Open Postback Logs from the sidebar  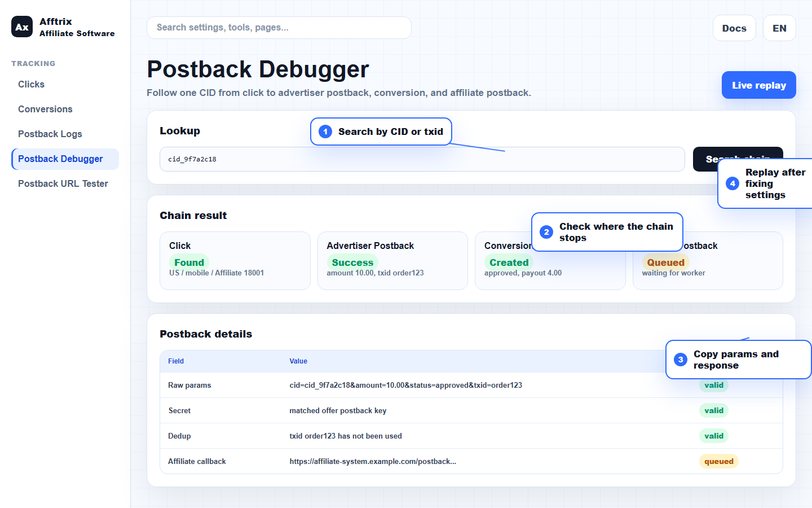[x=50, y=134]
